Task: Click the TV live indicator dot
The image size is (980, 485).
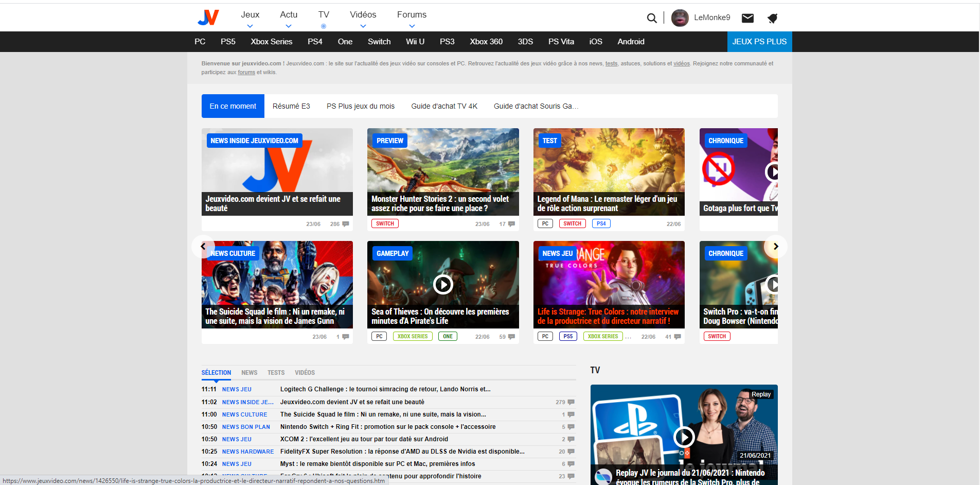Action: pyautogui.click(x=324, y=26)
